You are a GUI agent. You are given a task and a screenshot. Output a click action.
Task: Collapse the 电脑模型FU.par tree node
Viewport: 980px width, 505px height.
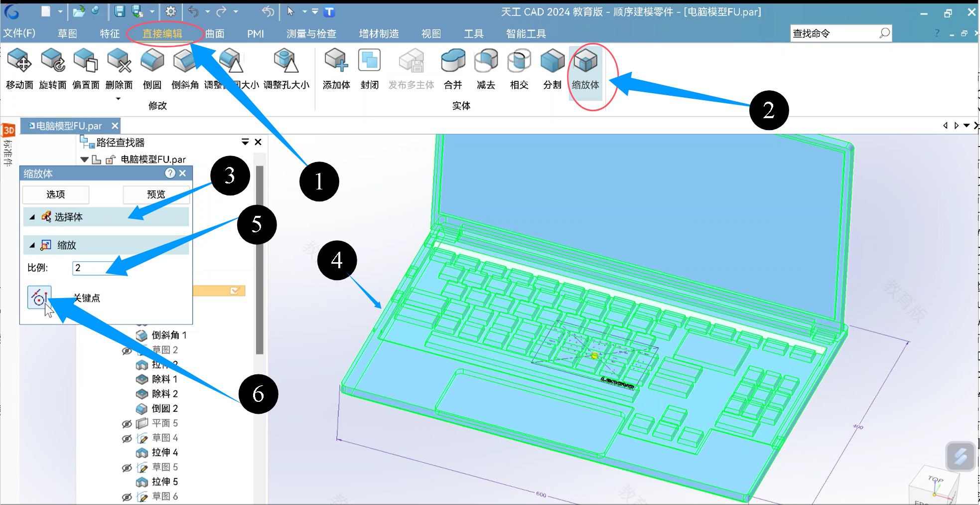(84, 160)
